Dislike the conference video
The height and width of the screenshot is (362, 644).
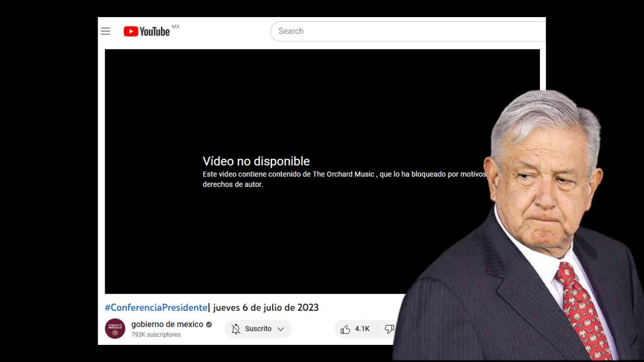pos(389,329)
